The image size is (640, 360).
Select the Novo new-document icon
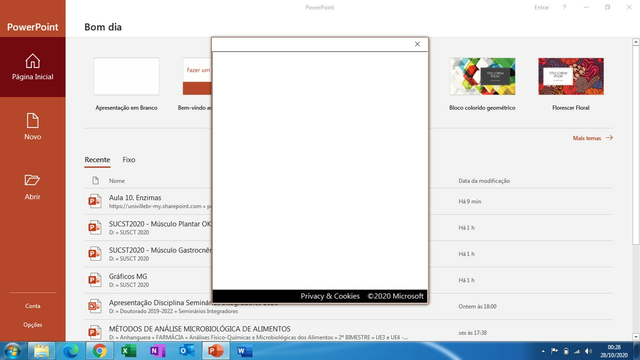33,121
